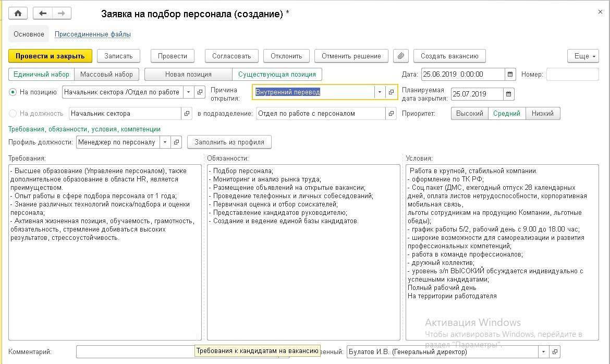Go back with the left arrow
Screen dimensions: 610x364
(x=43, y=14)
